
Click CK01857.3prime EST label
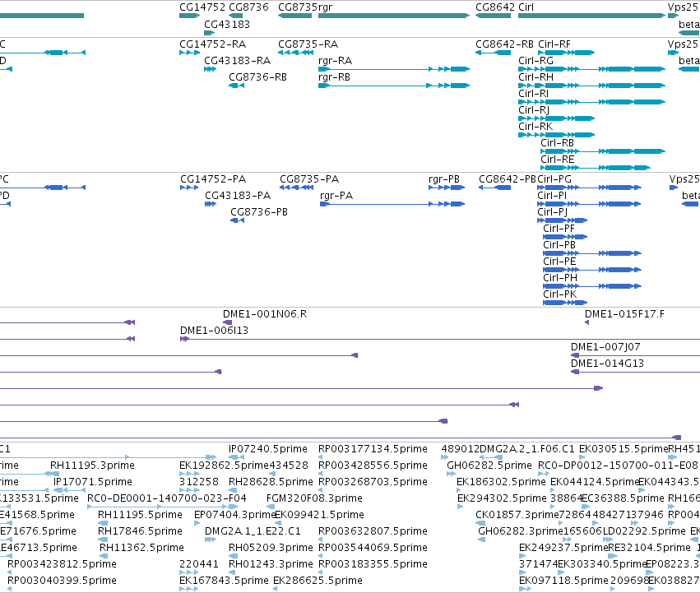(x=517, y=516)
